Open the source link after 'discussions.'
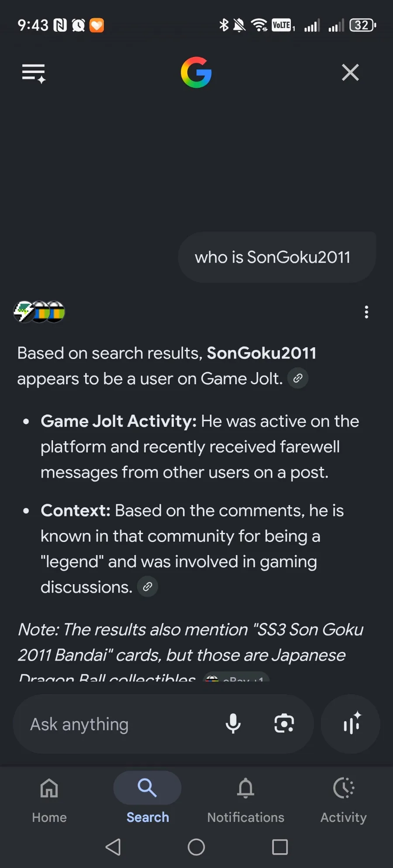The image size is (393, 868). [x=148, y=586]
